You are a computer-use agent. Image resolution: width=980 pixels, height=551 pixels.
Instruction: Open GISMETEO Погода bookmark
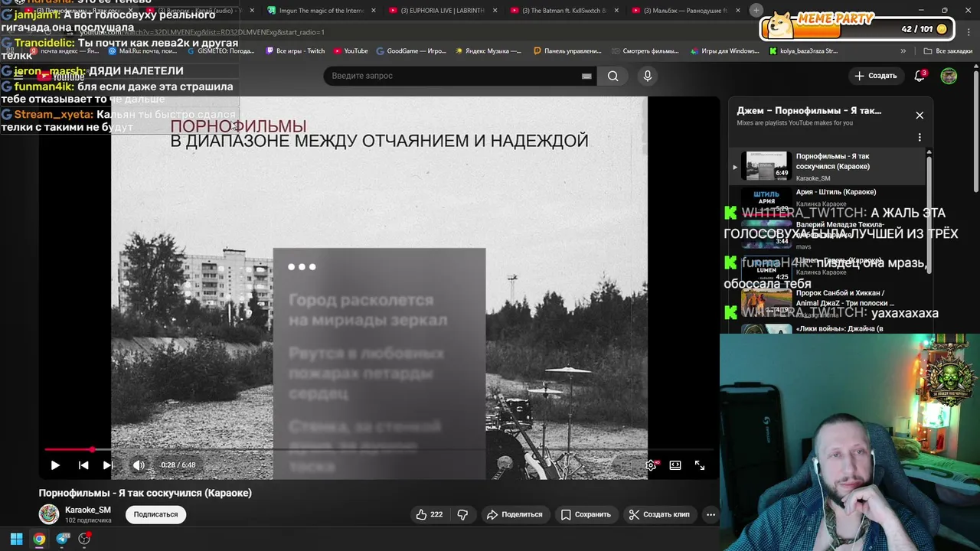tap(222, 51)
